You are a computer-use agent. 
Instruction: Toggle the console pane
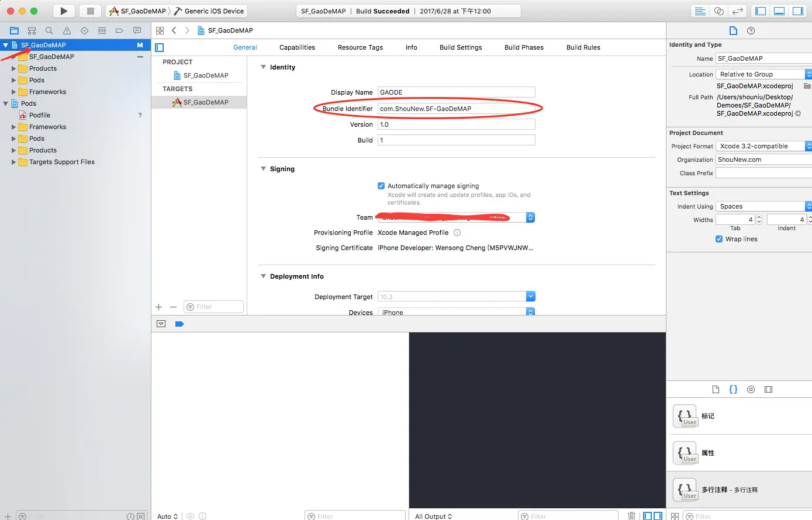pyautogui.click(x=658, y=516)
